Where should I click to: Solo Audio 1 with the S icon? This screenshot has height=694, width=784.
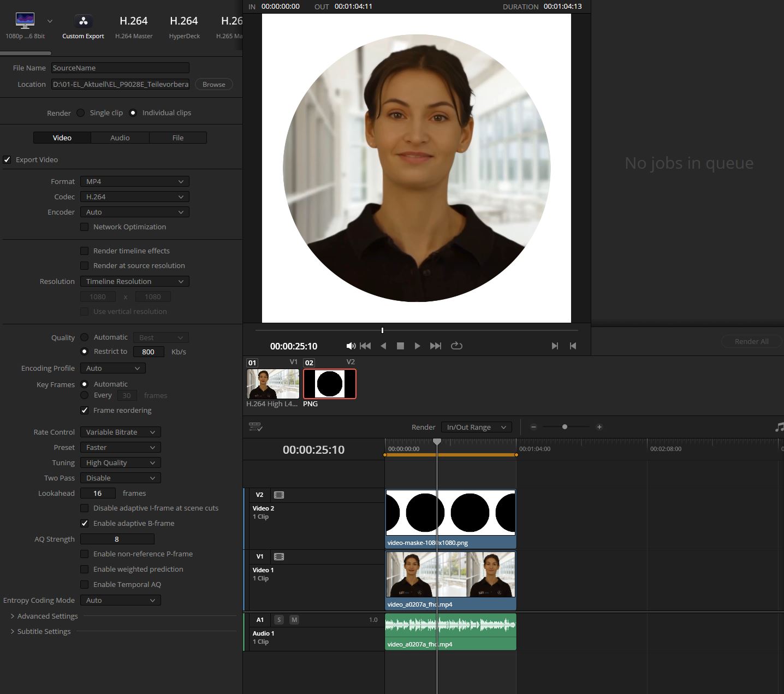(x=279, y=620)
